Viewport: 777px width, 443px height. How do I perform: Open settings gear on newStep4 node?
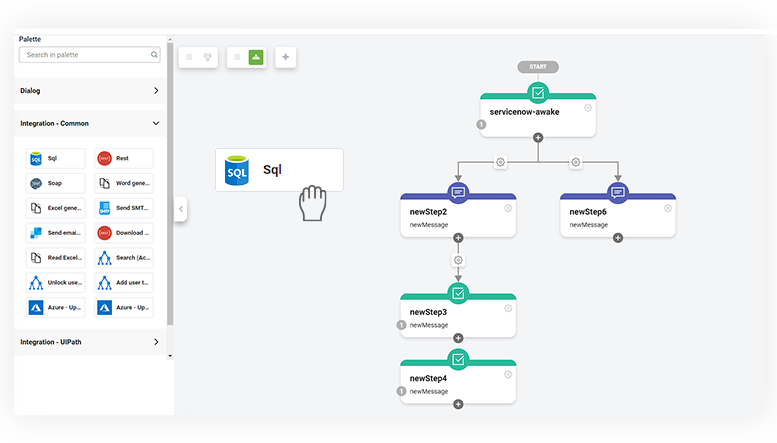click(508, 375)
